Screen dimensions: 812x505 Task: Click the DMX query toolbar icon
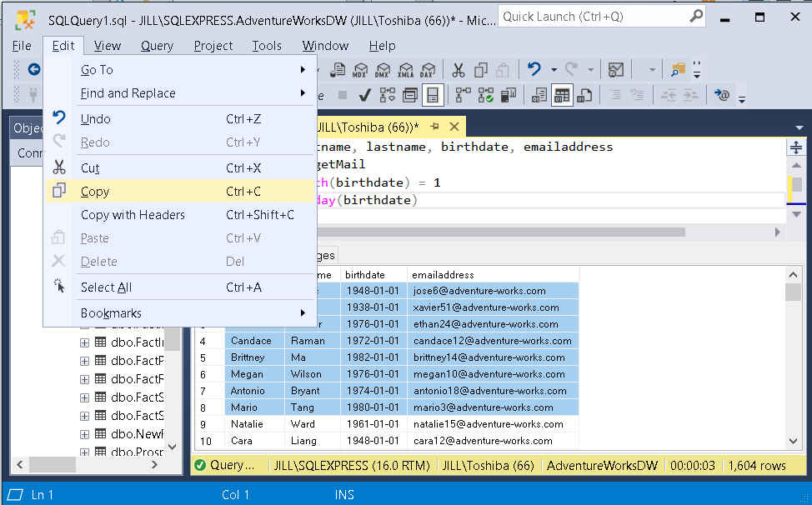383,69
